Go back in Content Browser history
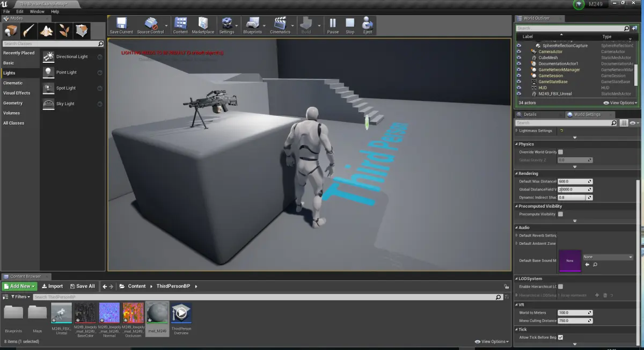The height and width of the screenshot is (350, 644). (105, 286)
